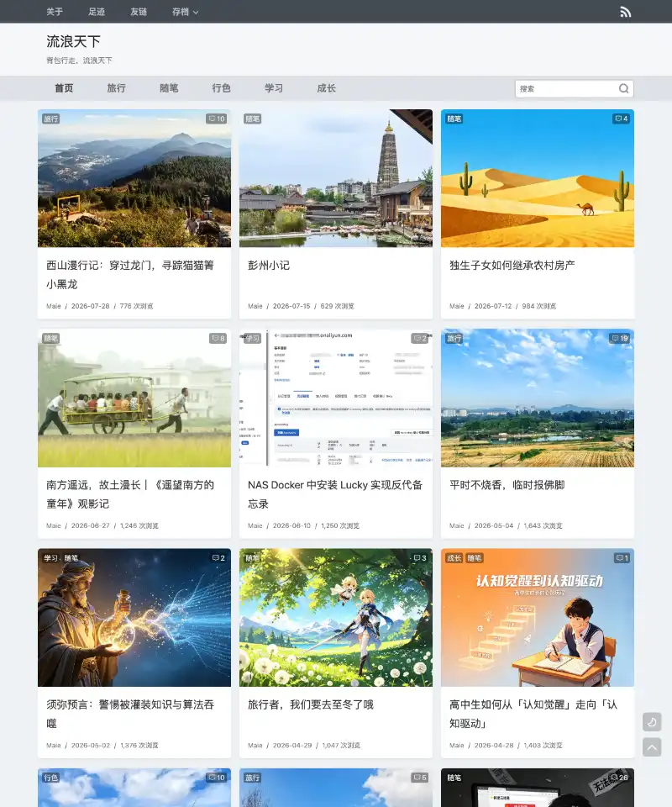Image resolution: width=672 pixels, height=807 pixels.
Task: Click 984 次浏览 view count
Action: [538, 306]
